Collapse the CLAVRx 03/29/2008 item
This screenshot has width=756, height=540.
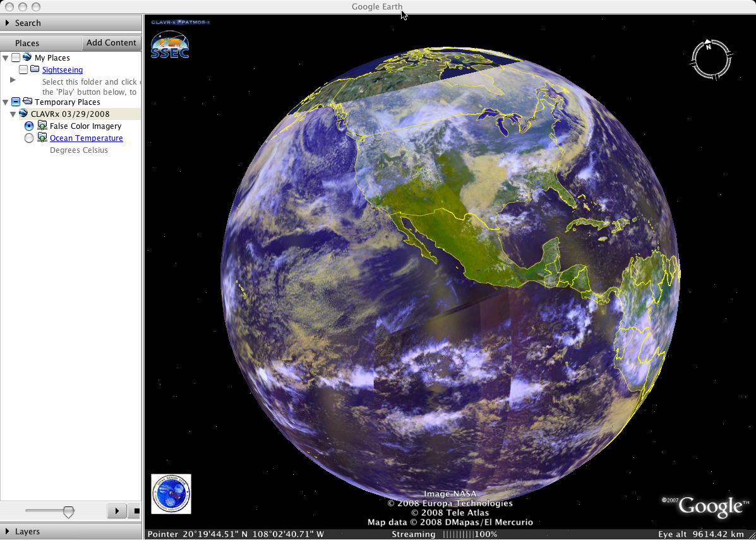(x=13, y=114)
